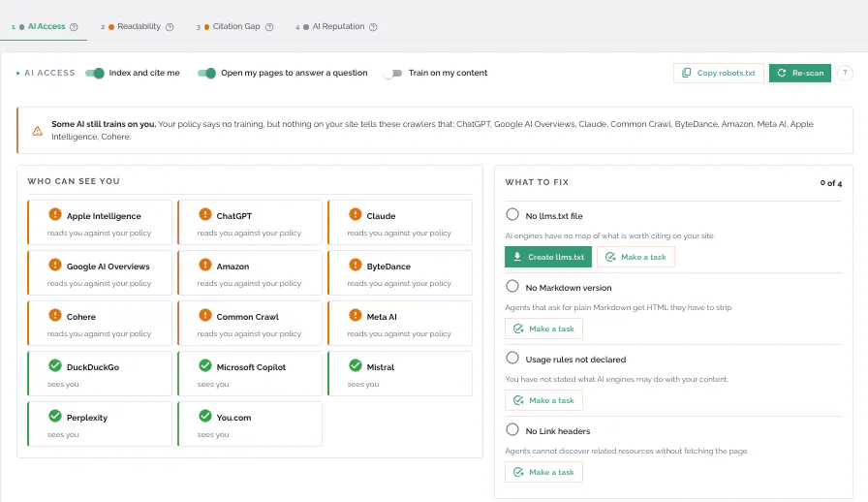Toggle Open my pages to answer a question
Viewport: 868px width, 502px height.
[x=206, y=73]
